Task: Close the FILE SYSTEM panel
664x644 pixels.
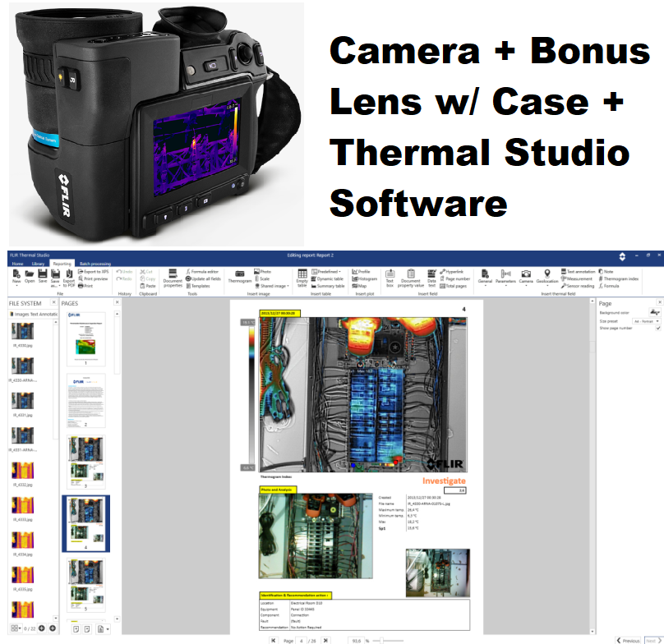Action: tap(53, 302)
